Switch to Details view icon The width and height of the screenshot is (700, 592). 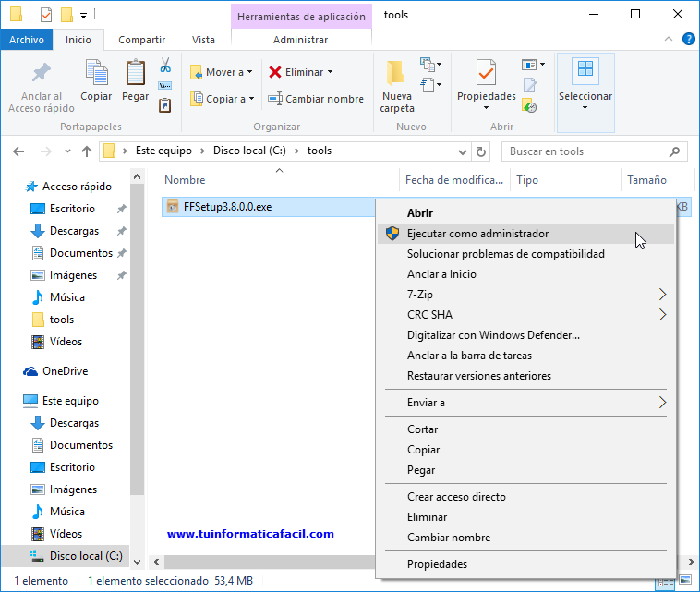click(x=665, y=583)
